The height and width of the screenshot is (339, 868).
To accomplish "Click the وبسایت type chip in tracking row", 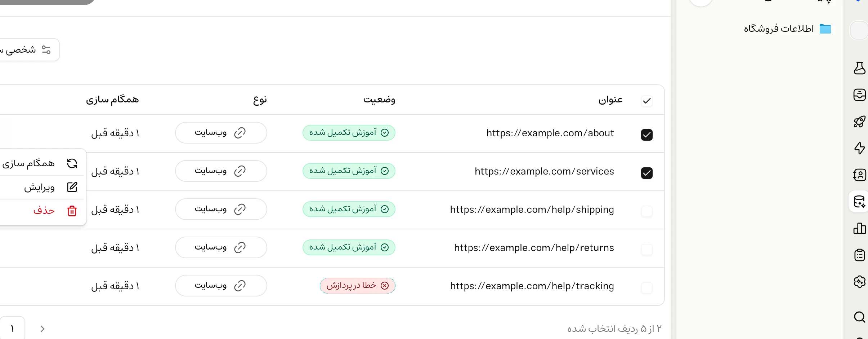I will click(x=221, y=286).
